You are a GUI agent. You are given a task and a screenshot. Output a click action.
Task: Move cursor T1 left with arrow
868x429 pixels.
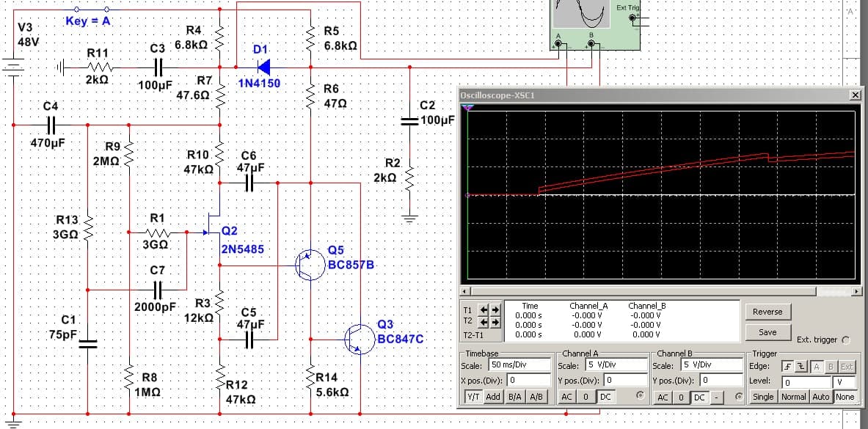pos(484,310)
